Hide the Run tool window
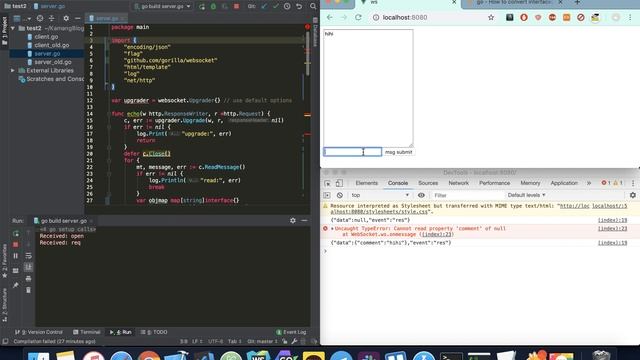 pyautogui.click(x=304, y=220)
